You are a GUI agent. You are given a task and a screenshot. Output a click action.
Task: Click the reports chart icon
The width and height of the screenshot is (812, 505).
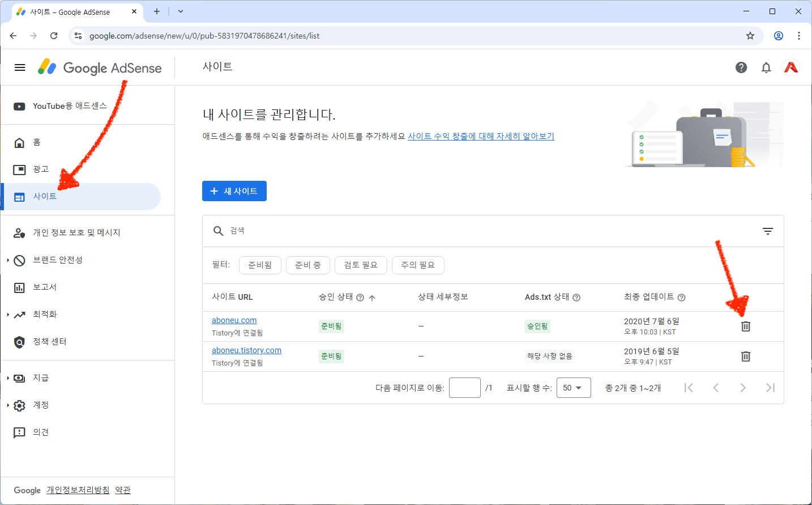pyautogui.click(x=19, y=287)
